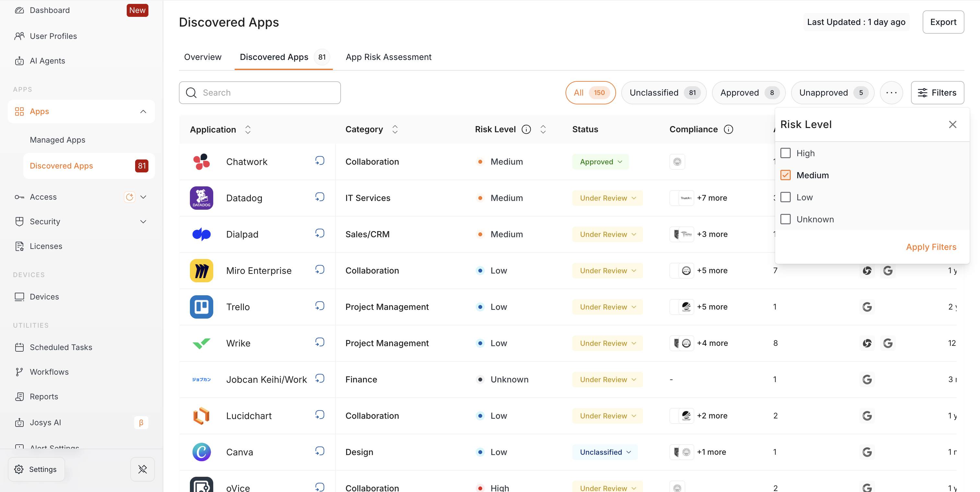Viewport: 980px width, 492px height.
Task: Click Apply Filters link
Action: point(931,247)
